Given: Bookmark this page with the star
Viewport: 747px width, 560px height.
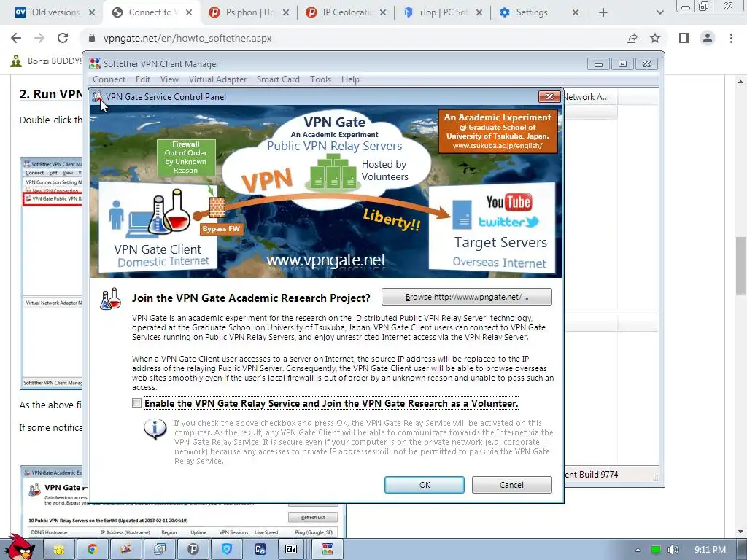Looking at the screenshot, I should (x=655, y=38).
